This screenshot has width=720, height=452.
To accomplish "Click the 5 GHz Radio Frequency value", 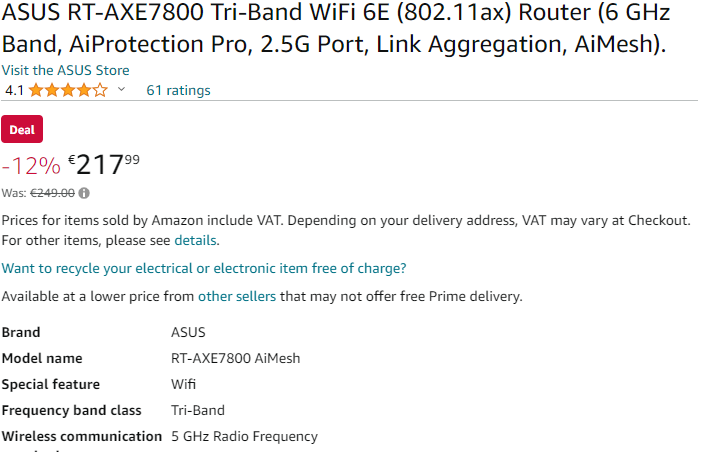I will (x=244, y=436).
